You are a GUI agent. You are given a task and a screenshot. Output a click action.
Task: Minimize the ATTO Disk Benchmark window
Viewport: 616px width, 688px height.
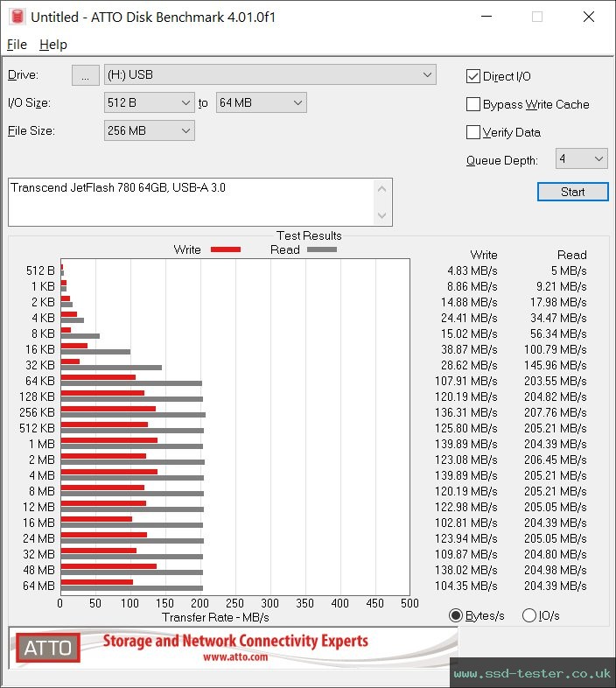486,17
